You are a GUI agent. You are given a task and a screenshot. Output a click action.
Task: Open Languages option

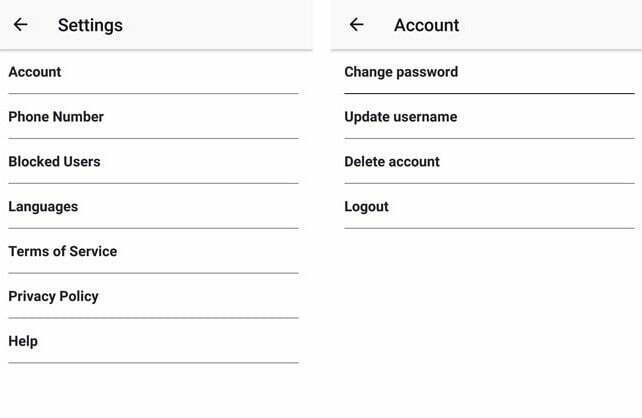point(154,206)
